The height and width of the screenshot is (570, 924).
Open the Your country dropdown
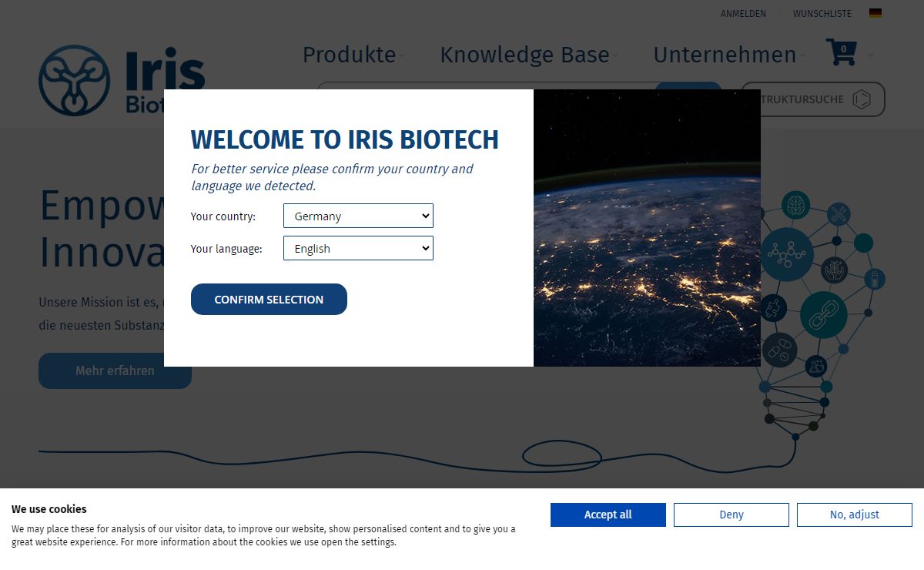click(x=358, y=216)
